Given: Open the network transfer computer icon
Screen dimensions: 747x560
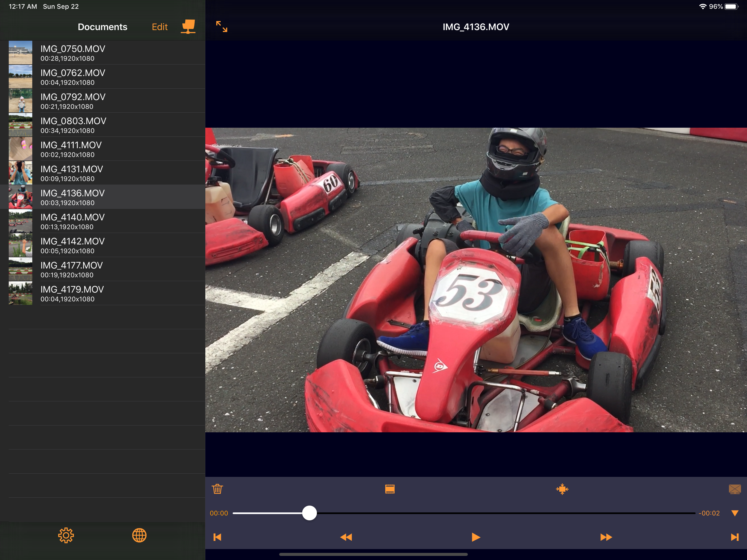Looking at the screenshot, I should (x=188, y=26).
